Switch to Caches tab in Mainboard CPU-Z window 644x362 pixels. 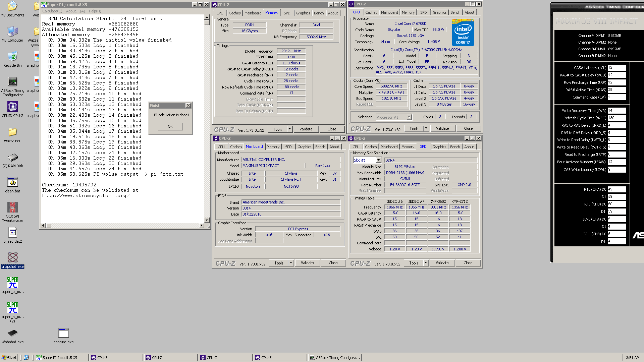(x=236, y=147)
